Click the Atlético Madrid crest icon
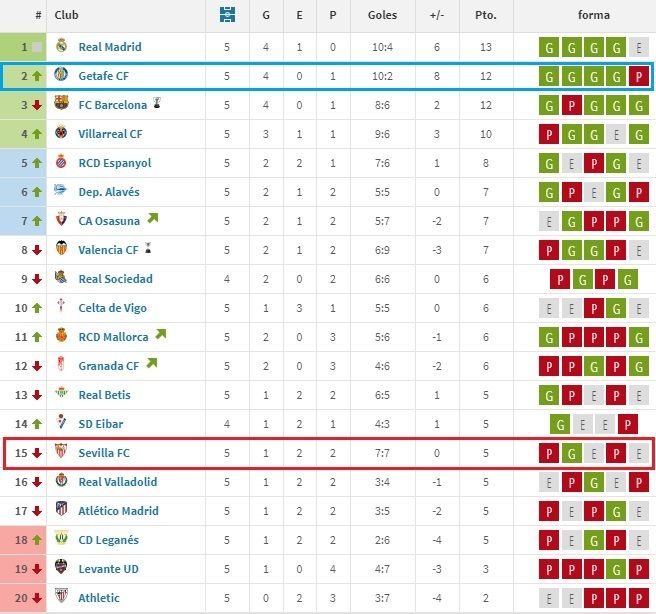This screenshot has height=614, width=656. click(61, 511)
